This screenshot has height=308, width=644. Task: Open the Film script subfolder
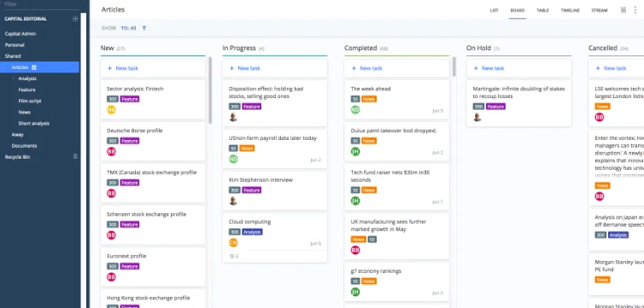point(30,101)
